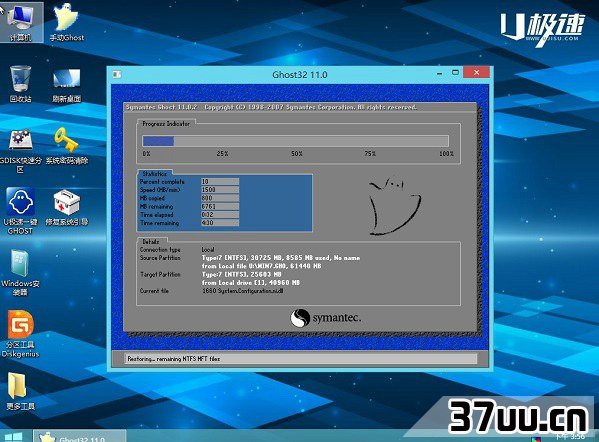The image size is (599, 442).
Task: Click the 修复系统引导 first-aid icon
Action: pyautogui.click(x=66, y=207)
